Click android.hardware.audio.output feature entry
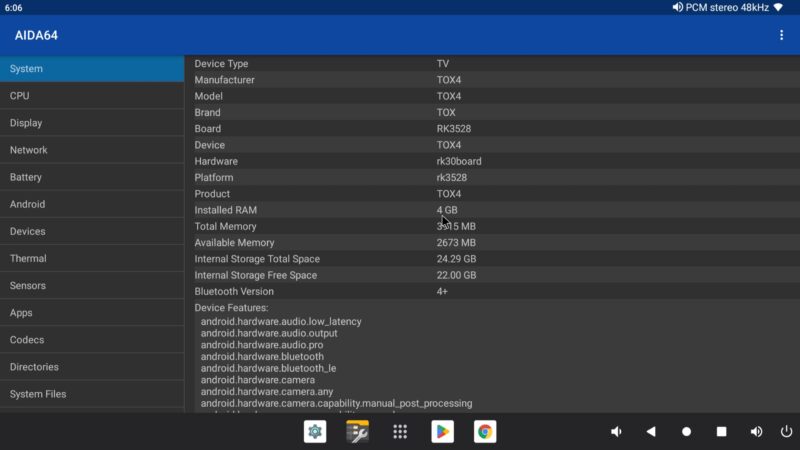 pos(269,333)
